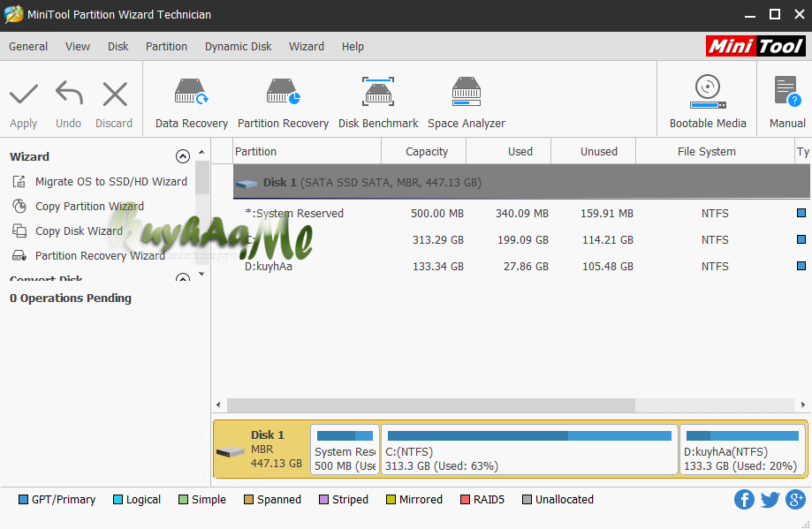Select the D:kuyhAa partition row
Image resolution: width=812 pixels, height=529 pixels.
point(521,267)
